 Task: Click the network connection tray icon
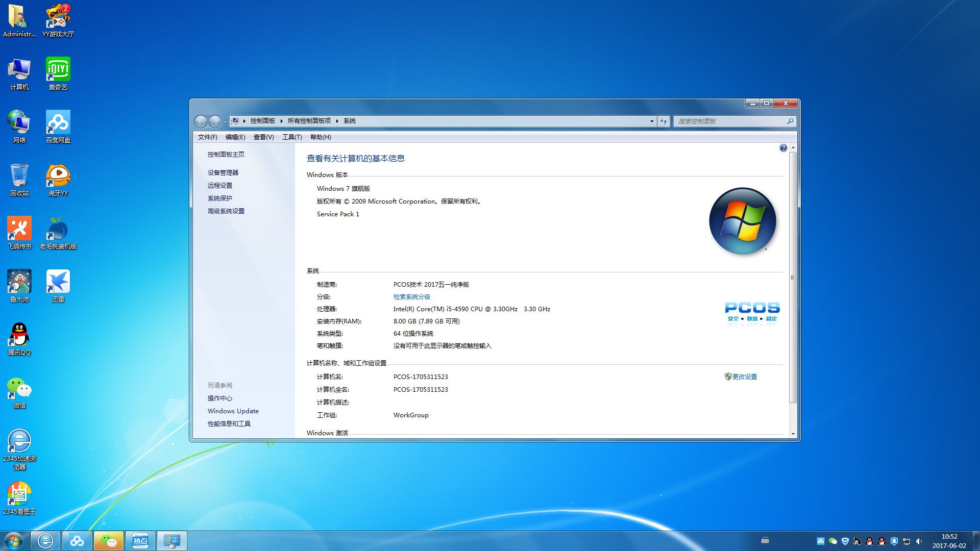point(906,541)
